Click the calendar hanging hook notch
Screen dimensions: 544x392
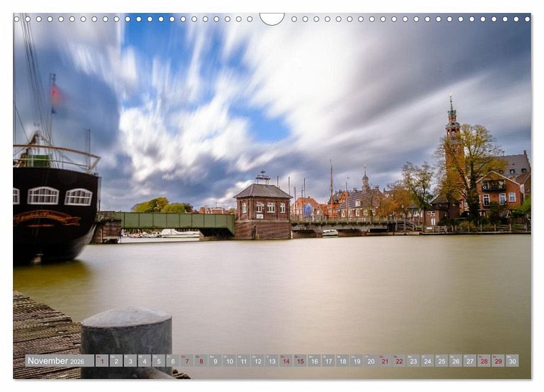272,18
